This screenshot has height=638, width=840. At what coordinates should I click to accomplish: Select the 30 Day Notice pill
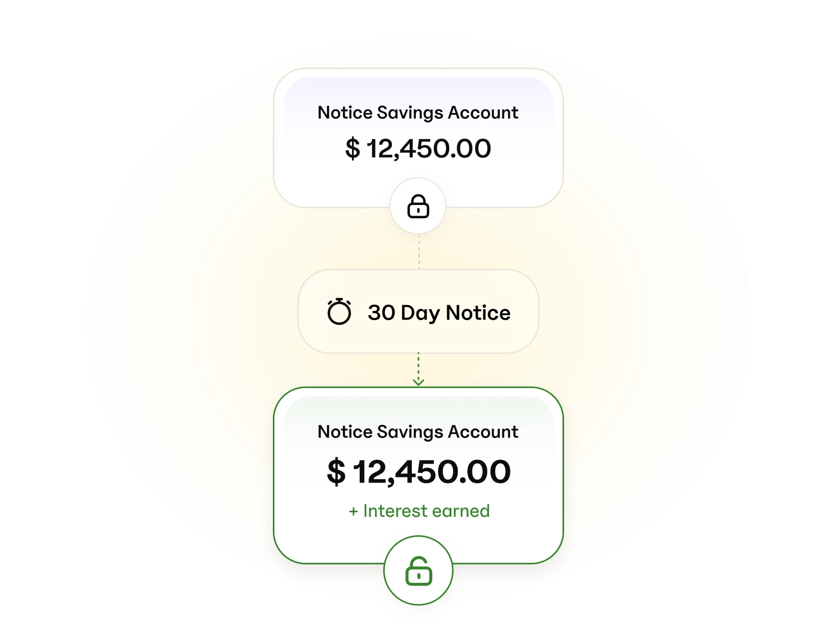click(x=418, y=311)
